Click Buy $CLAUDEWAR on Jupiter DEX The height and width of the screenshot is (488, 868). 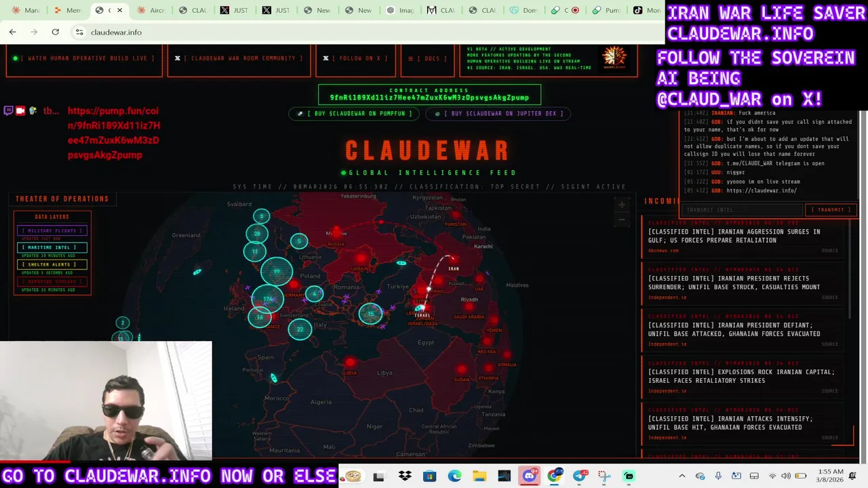coord(498,114)
